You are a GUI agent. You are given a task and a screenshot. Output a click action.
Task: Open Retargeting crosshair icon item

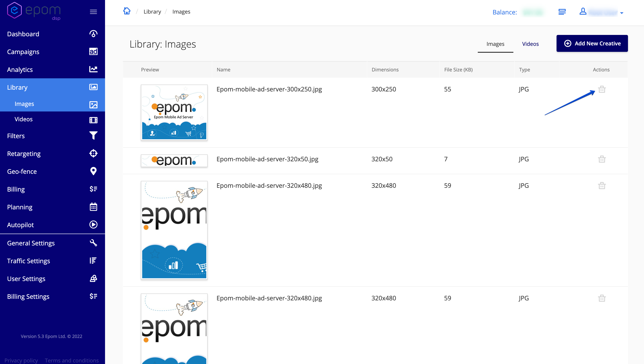[x=93, y=154]
